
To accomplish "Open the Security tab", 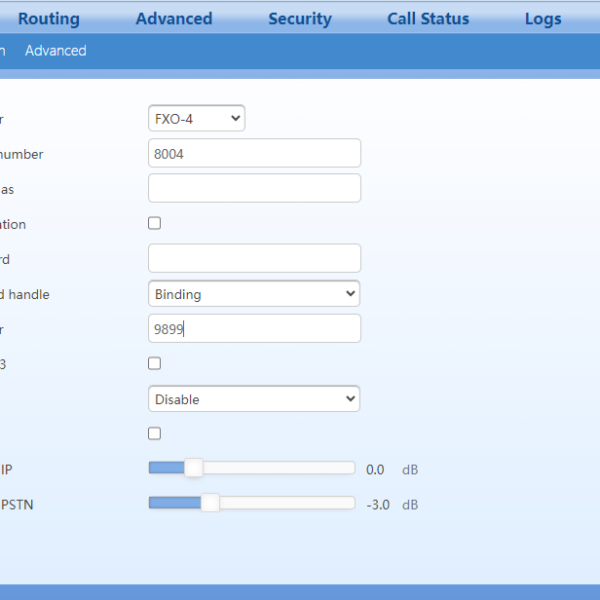I will (300, 19).
